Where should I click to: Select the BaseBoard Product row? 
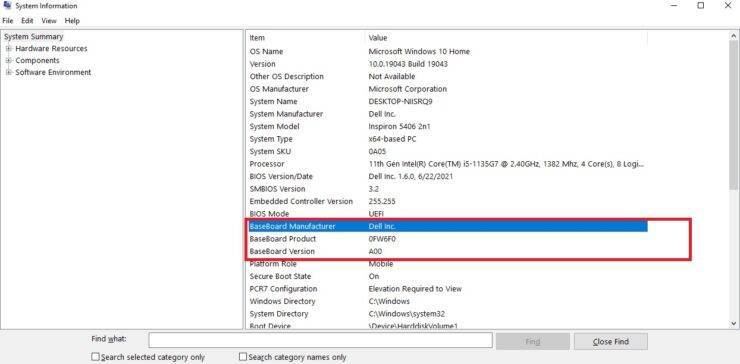tap(447, 239)
